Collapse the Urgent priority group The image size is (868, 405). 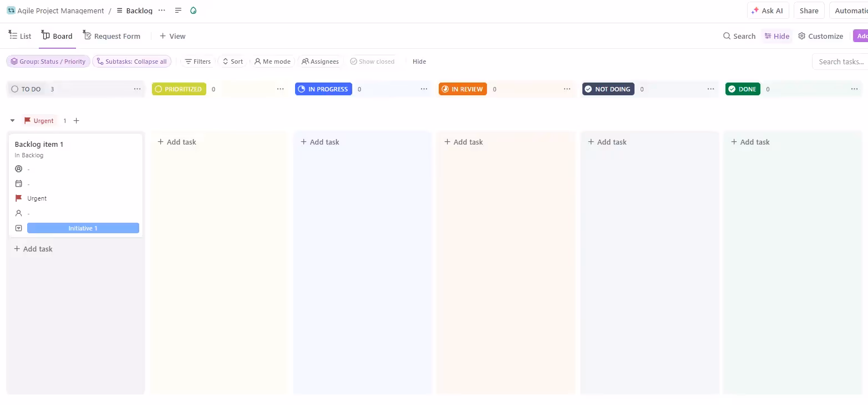pos(12,120)
